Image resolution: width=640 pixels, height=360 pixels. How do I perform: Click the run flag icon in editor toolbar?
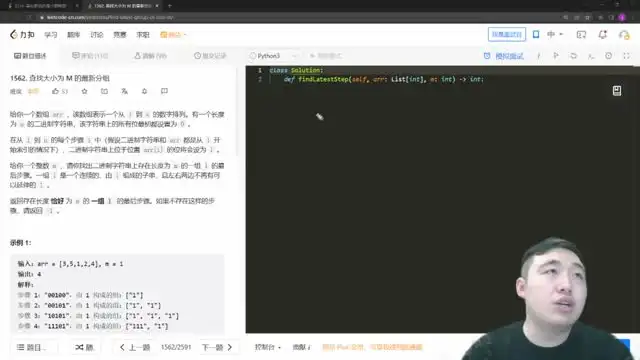coord(556,56)
